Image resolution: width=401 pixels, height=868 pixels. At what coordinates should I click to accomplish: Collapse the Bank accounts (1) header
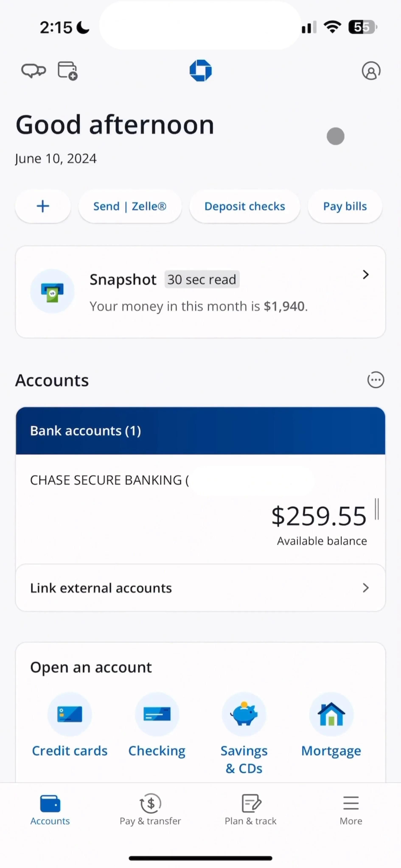coord(200,431)
